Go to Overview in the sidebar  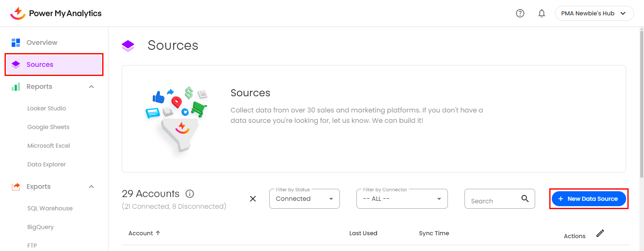[x=42, y=42]
